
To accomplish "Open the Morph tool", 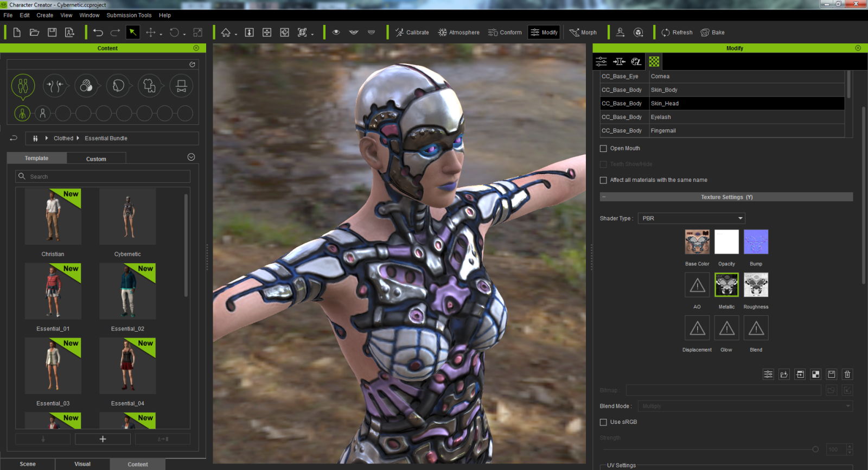I will point(583,33).
